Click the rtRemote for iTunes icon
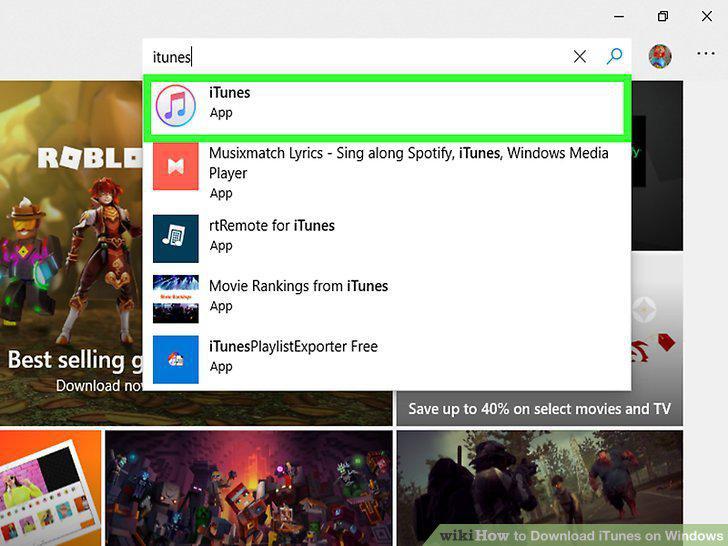The width and height of the screenshot is (728, 546). 176,238
